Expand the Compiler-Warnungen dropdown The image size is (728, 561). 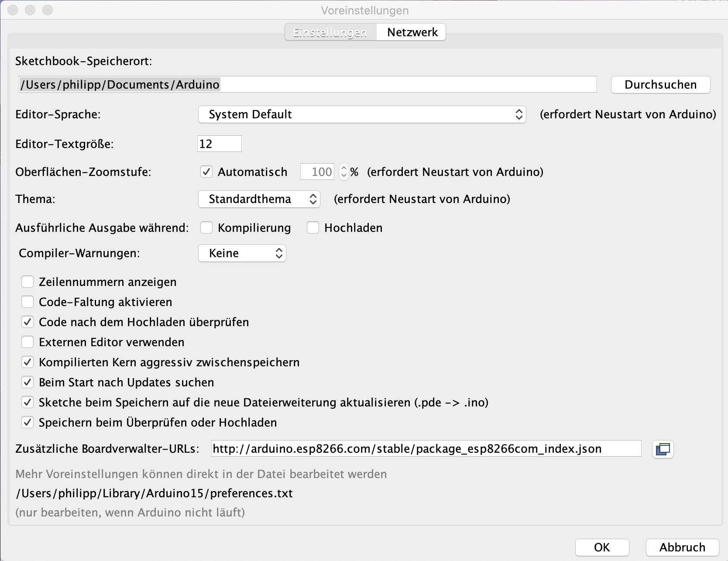[x=242, y=253]
